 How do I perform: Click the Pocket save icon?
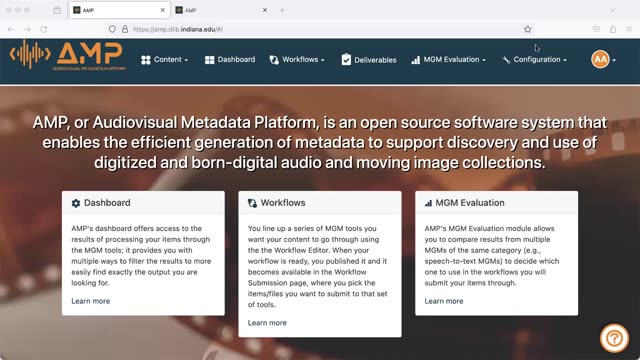596,29
